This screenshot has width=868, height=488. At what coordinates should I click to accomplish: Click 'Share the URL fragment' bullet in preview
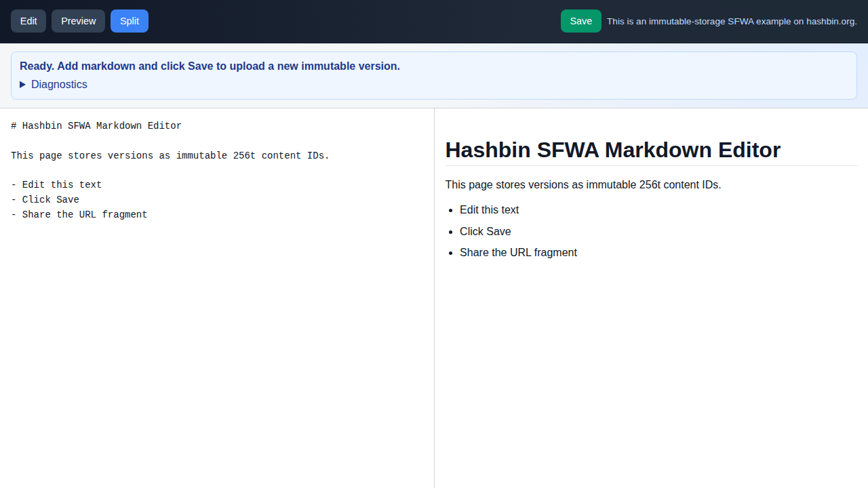tap(518, 253)
